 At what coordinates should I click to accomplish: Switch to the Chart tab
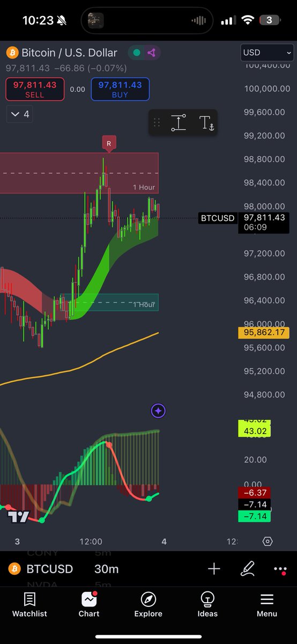pyautogui.click(x=89, y=605)
